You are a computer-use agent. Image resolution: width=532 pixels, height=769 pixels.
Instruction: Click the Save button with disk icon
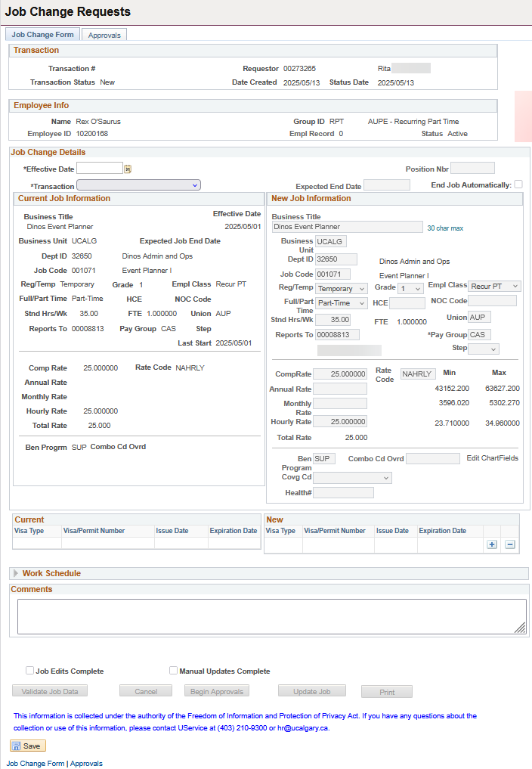tap(28, 746)
